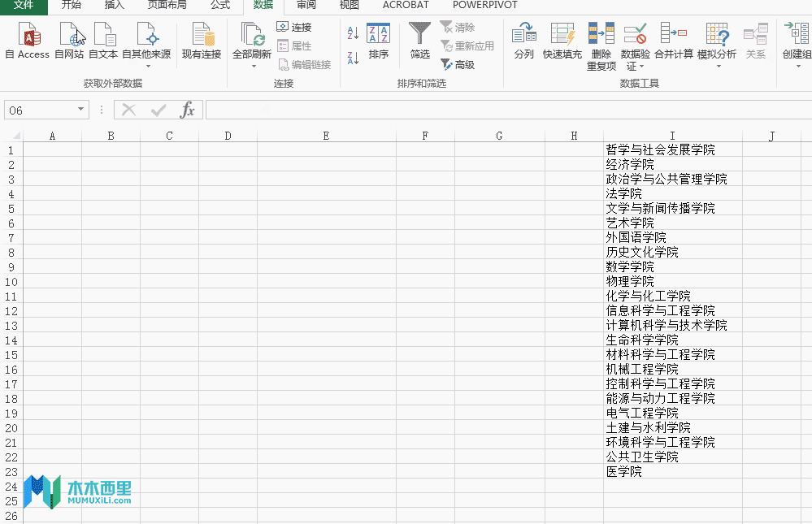812x524 pixels.
Task: Click the formula bar confirm checkmark
Action: (158, 110)
